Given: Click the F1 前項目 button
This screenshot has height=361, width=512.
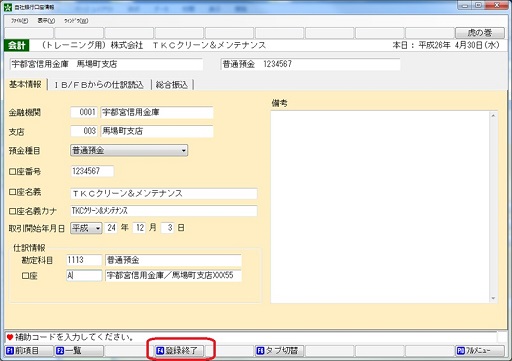Looking at the screenshot, I should click(x=29, y=351).
